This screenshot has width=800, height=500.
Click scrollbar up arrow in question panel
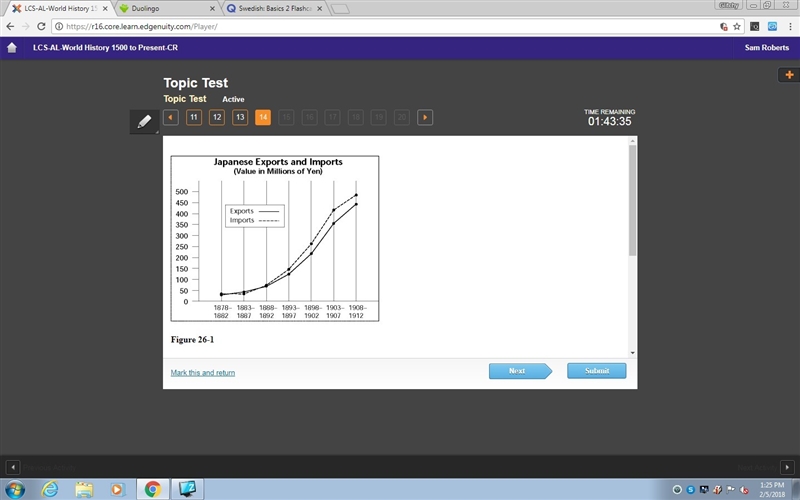[633, 140]
